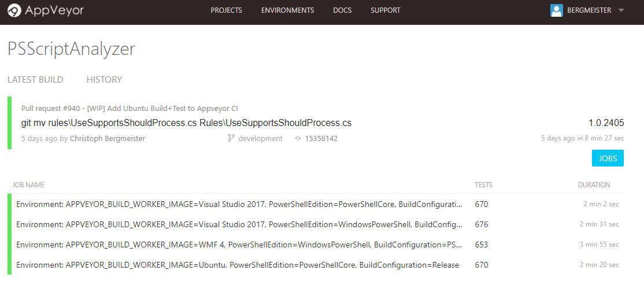Open Visual Studio 2017 WindowsPowerShell job row

click(x=316, y=225)
